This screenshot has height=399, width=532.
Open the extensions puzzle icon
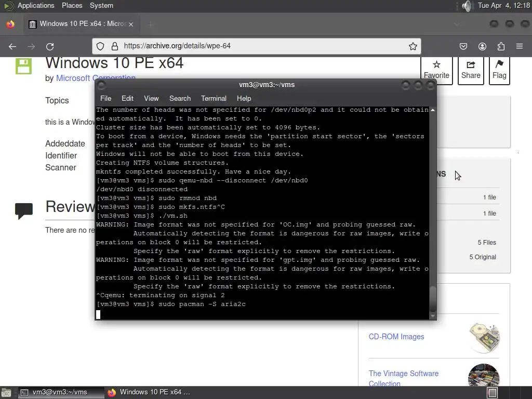(501, 46)
